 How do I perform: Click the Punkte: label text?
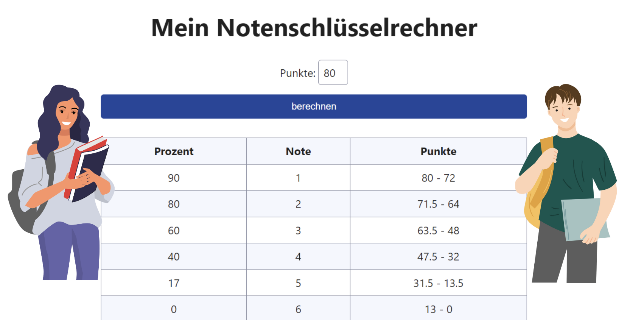[297, 73]
